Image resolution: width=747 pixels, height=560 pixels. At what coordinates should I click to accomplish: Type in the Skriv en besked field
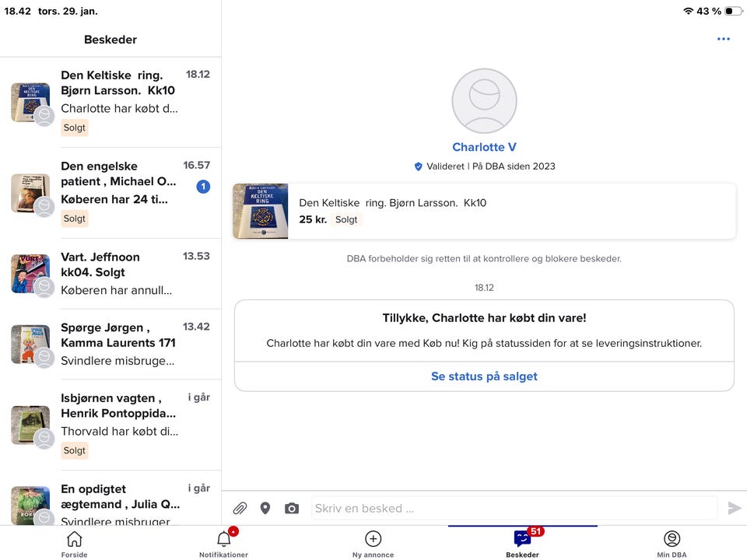click(x=514, y=508)
